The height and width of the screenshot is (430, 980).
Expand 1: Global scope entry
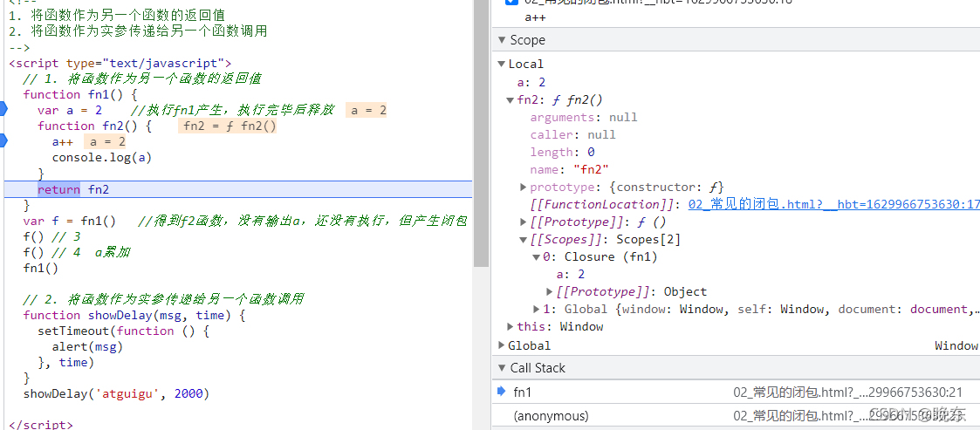point(536,309)
